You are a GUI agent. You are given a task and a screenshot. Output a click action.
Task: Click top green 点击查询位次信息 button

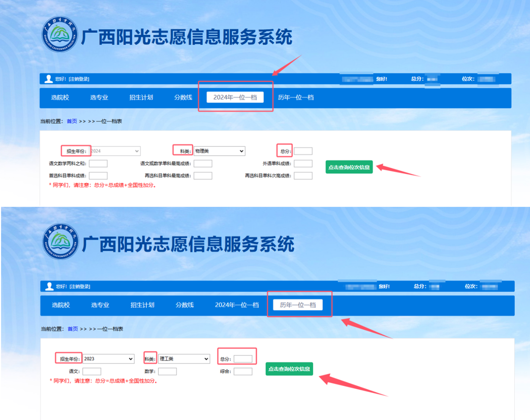click(349, 167)
